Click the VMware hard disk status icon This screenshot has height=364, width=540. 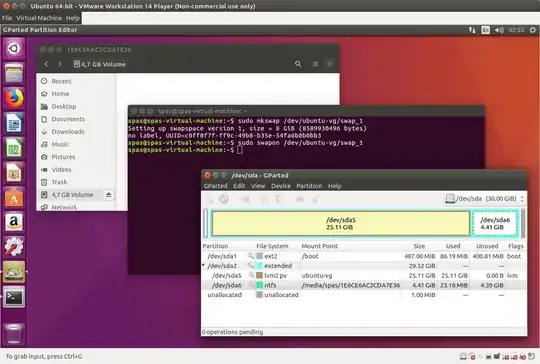[x=463, y=356]
